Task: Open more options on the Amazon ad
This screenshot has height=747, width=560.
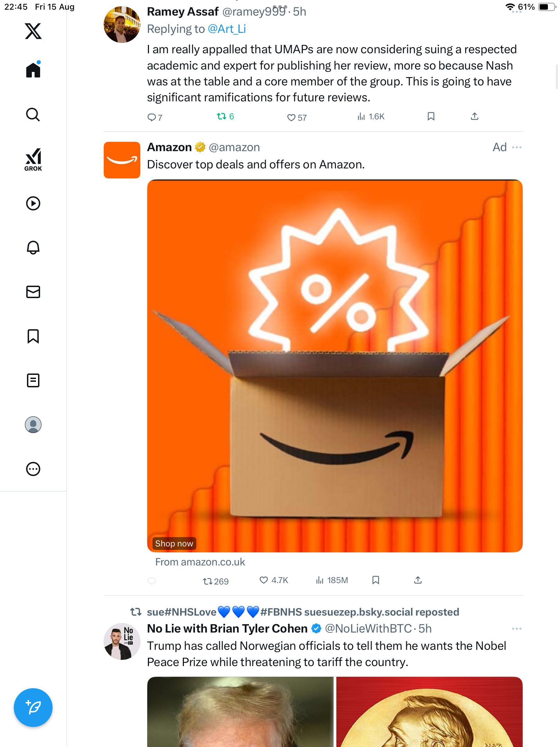Action: tap(517, 147)
